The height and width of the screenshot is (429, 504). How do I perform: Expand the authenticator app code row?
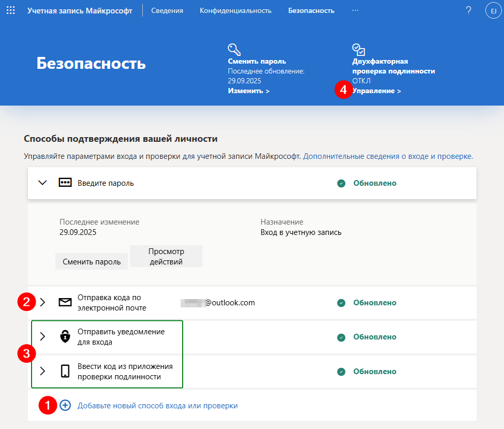[42, 371]
